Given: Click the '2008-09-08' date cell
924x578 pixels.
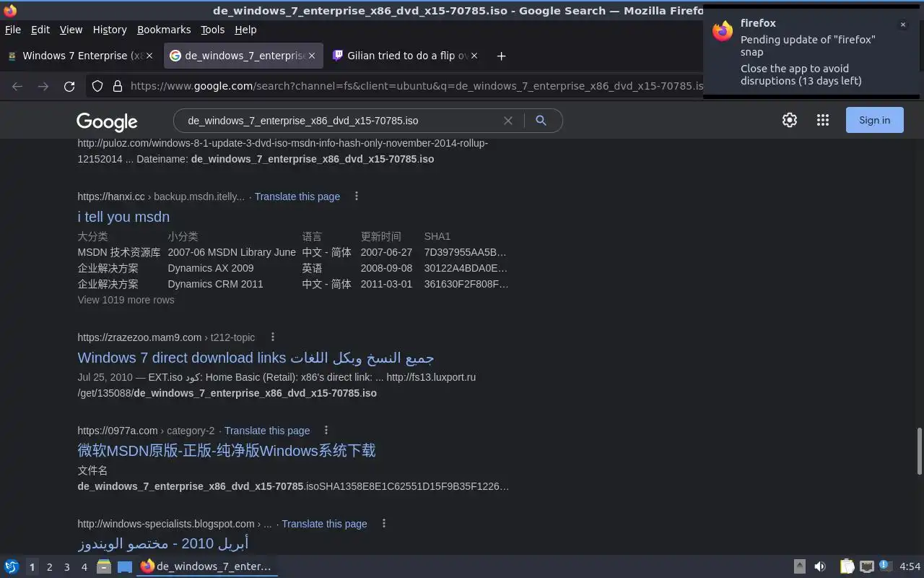Looking at the screenshot, I should click(x=386, y=268).
